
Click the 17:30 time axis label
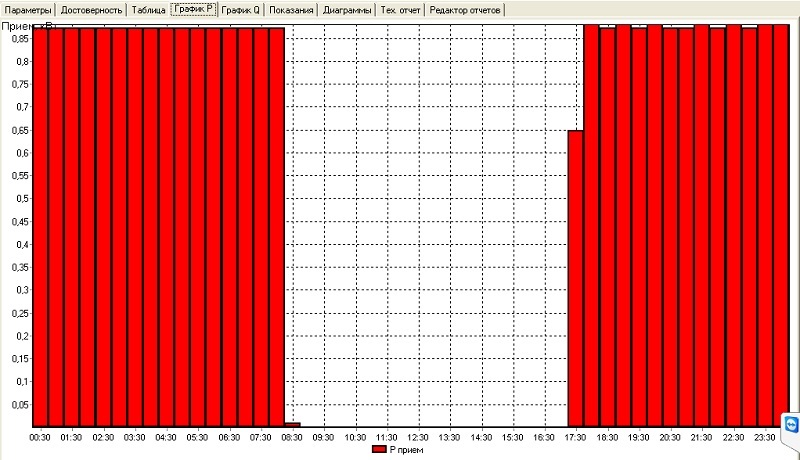(x=576, y=438)
